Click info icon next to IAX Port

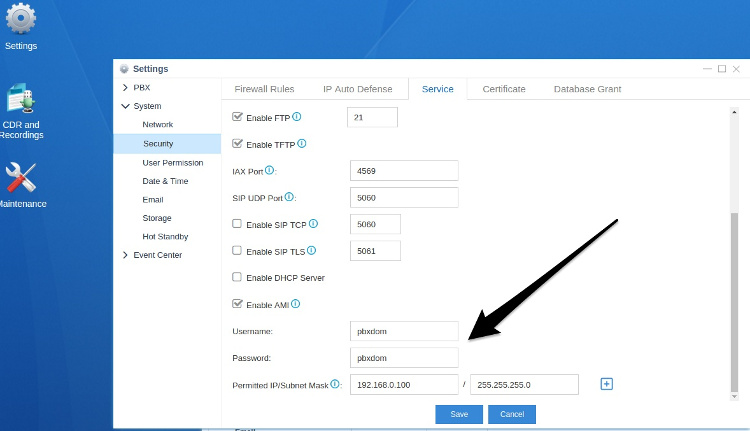pos(269,171)
